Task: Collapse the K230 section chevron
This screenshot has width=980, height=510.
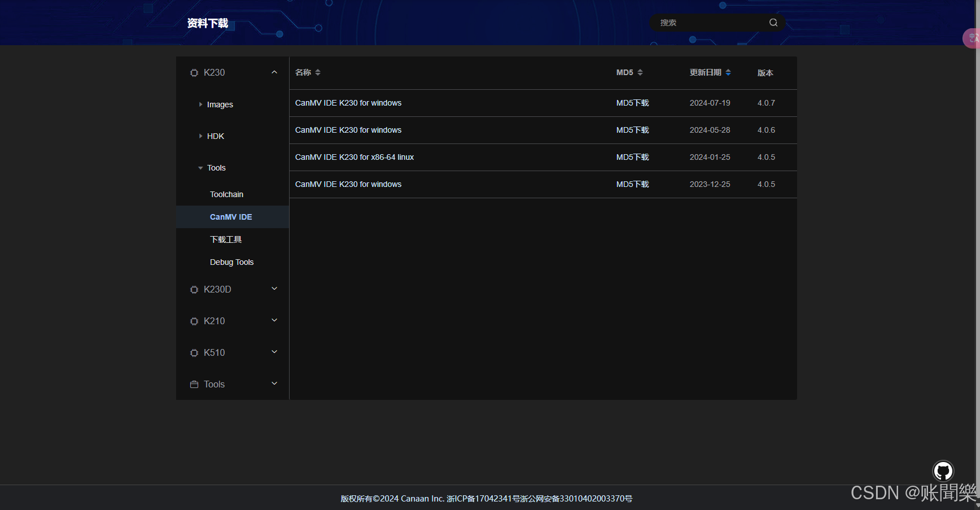Action: click(x=274, y=72)
